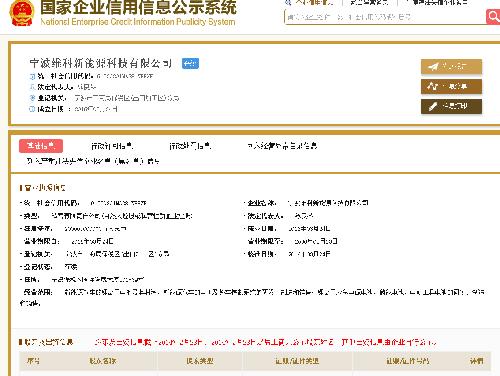The width and height of the screenshot is (500, 376).
Task: Click the 详情 column header
Action: [477, 361]
